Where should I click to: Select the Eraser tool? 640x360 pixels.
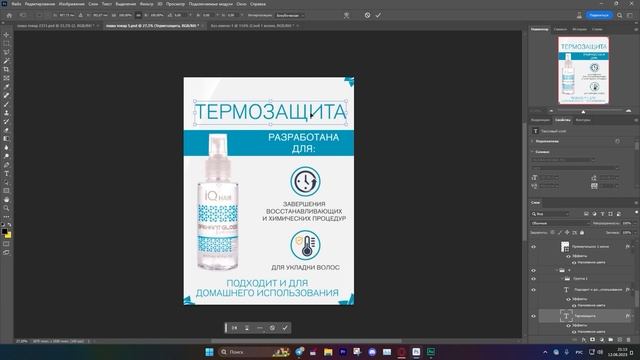pos(6,130)
